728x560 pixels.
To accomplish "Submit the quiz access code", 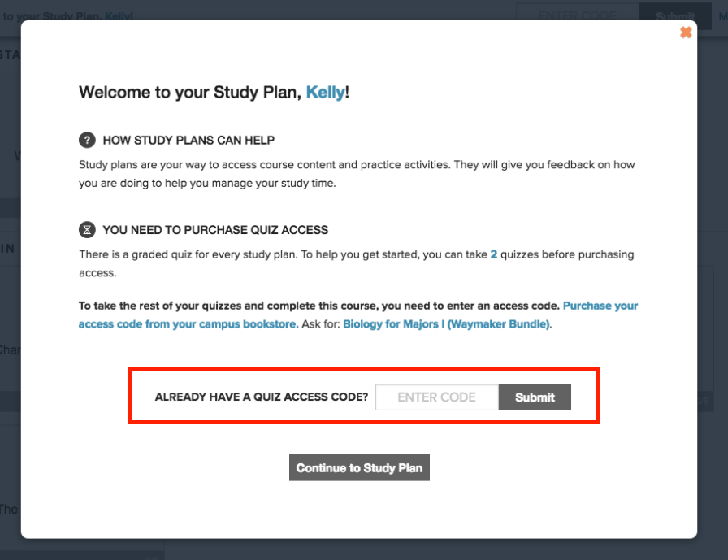I will 534,397.
